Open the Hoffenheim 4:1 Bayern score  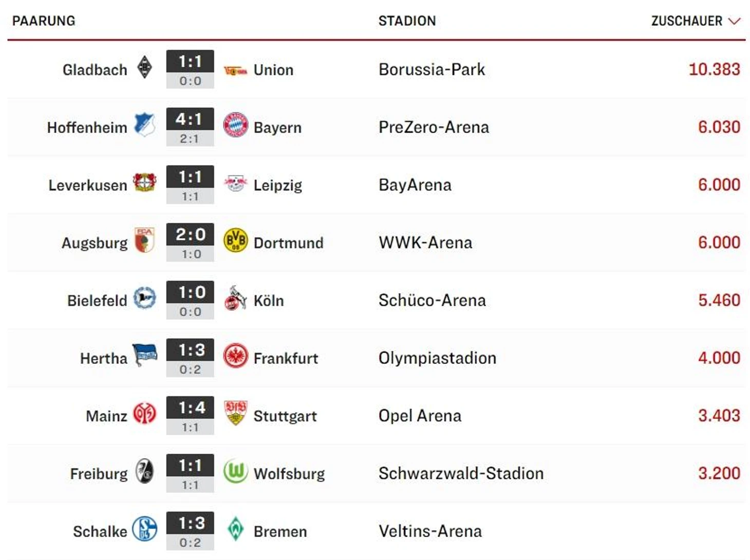pyautogui.click(x=190, y=127)
